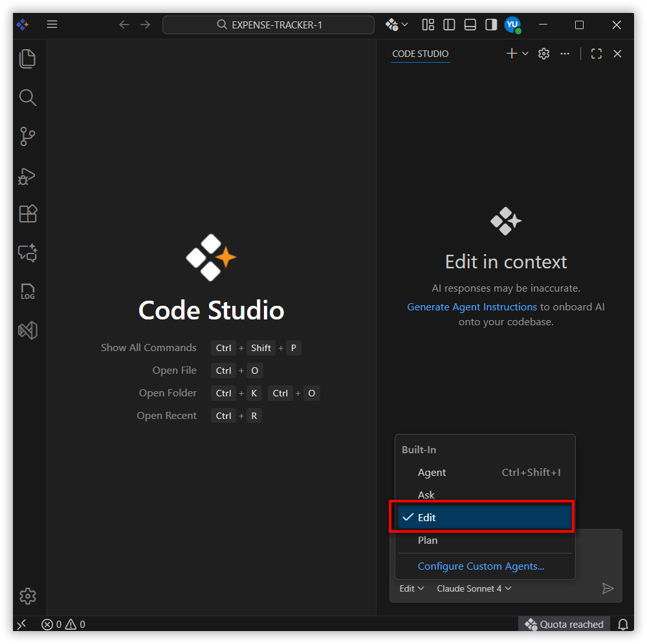
Task: Click the notifications bell in status bar
Action: (x=623, y=625)
